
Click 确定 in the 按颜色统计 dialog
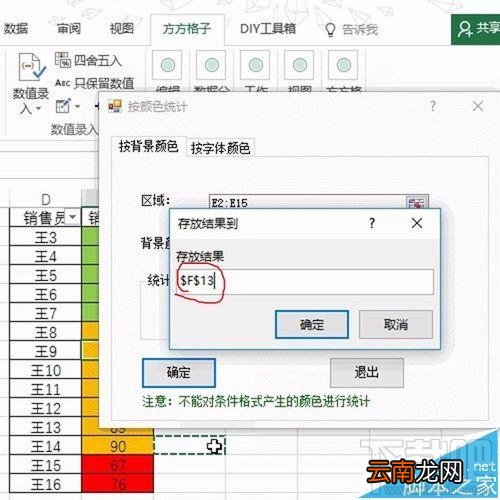(x=179, y=373)
